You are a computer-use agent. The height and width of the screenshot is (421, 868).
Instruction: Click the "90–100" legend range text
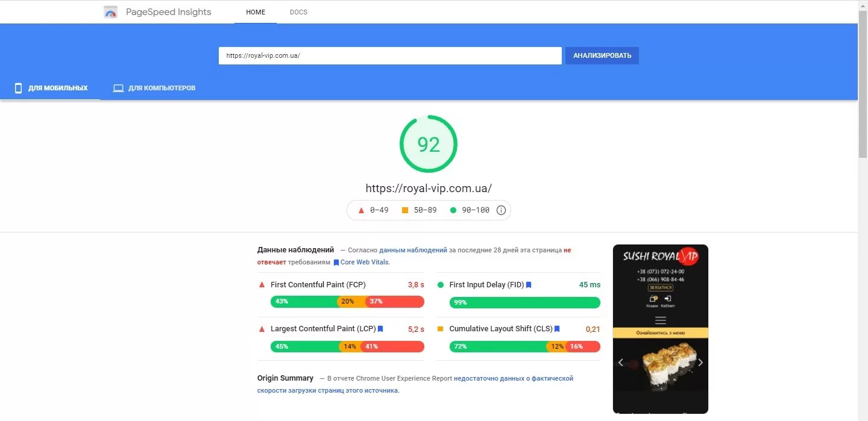pos(475,210)
